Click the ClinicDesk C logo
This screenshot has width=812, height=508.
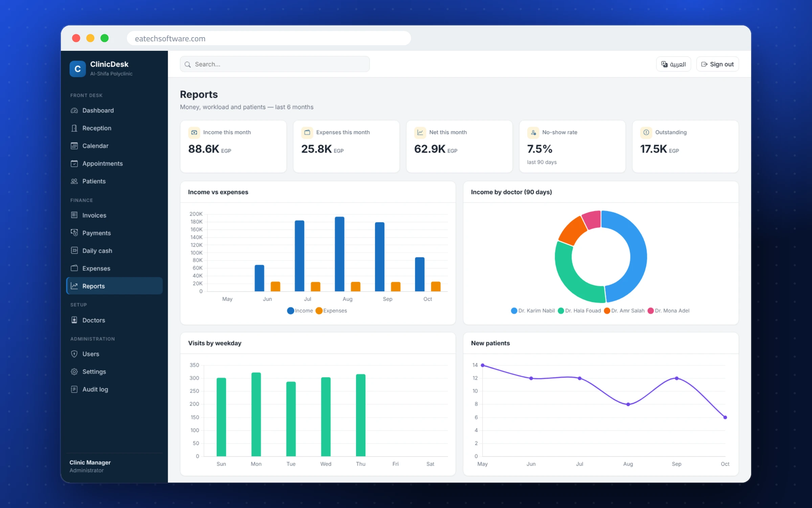click(x=77, y=69)
